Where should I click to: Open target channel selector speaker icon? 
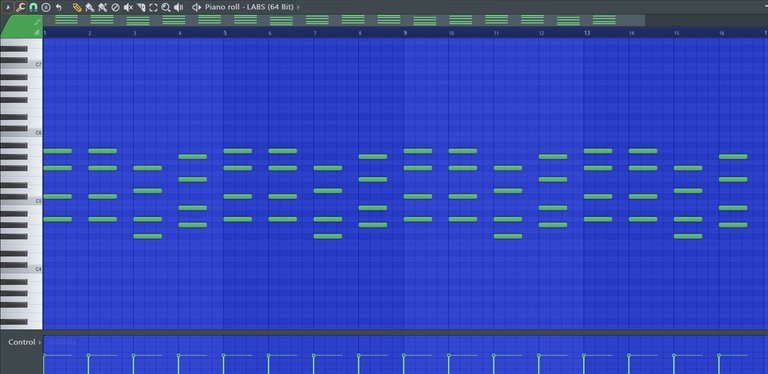196,7
